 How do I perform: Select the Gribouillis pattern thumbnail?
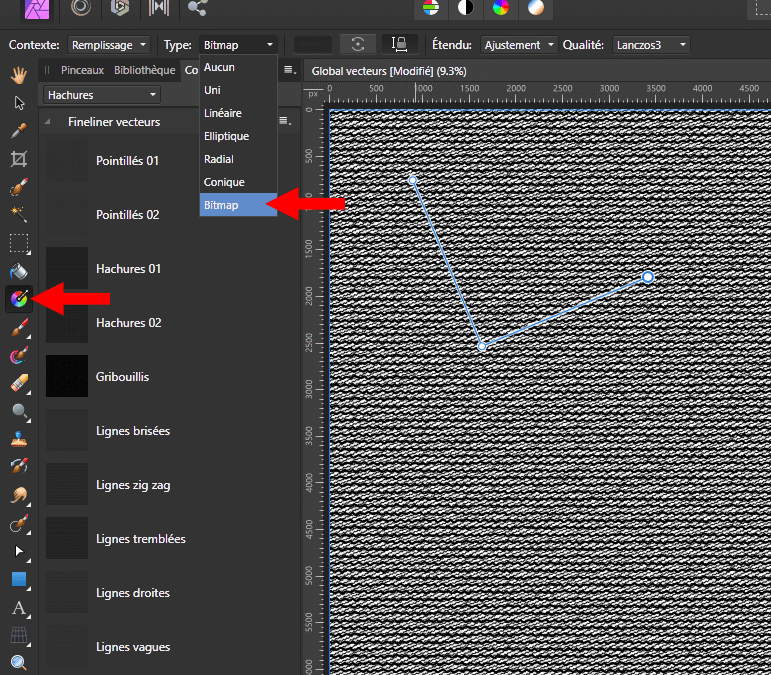click(67, 377)
